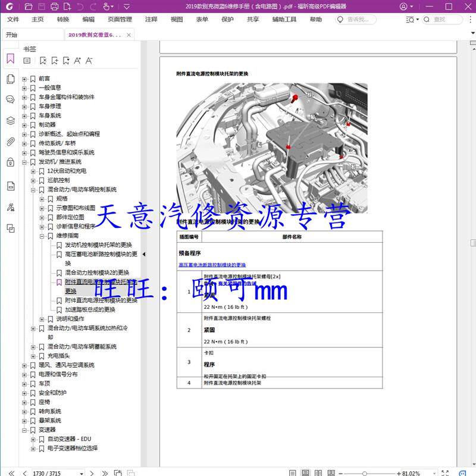
Task: Open the zoom percentage dropdown
Action: coord(434,473)
